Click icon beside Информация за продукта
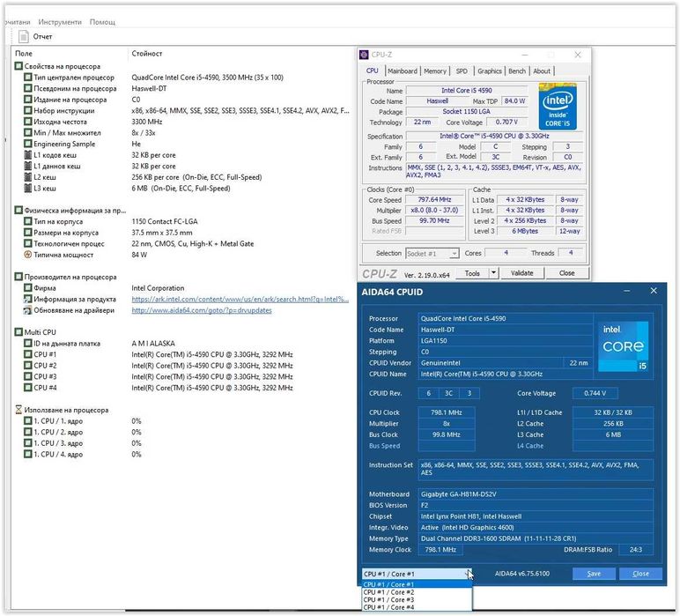 [x=28, y=299]
